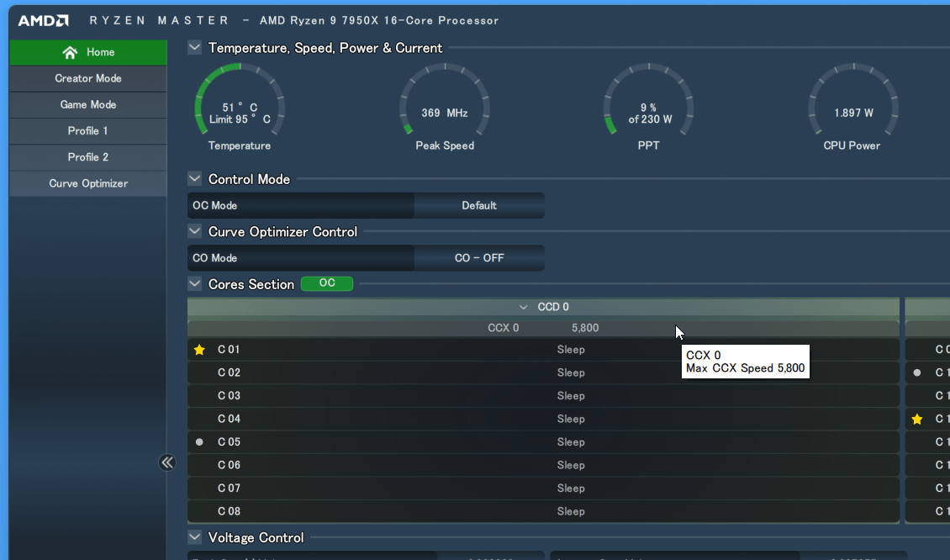950x560 pixels.
Task: Switch to Creator Mode profile
Action: [x=87, y=78]
